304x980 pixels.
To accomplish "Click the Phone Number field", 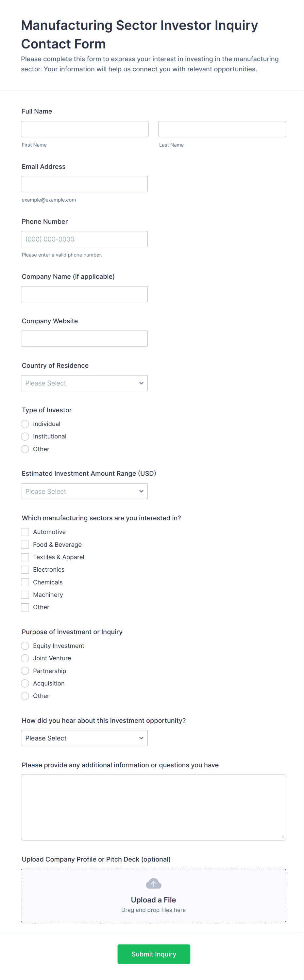I will pyautogui.click(x=84, y=239).
